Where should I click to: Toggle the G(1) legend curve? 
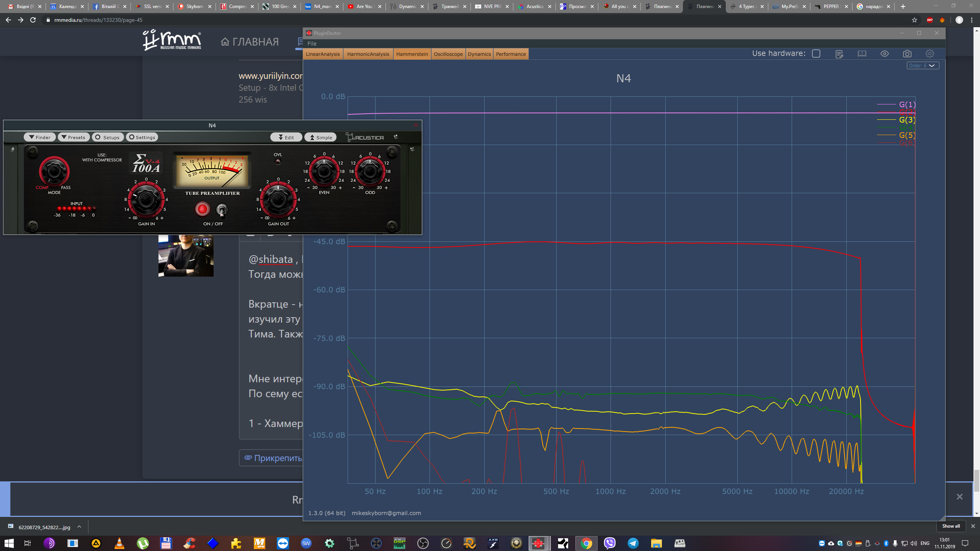click(896, 104)
